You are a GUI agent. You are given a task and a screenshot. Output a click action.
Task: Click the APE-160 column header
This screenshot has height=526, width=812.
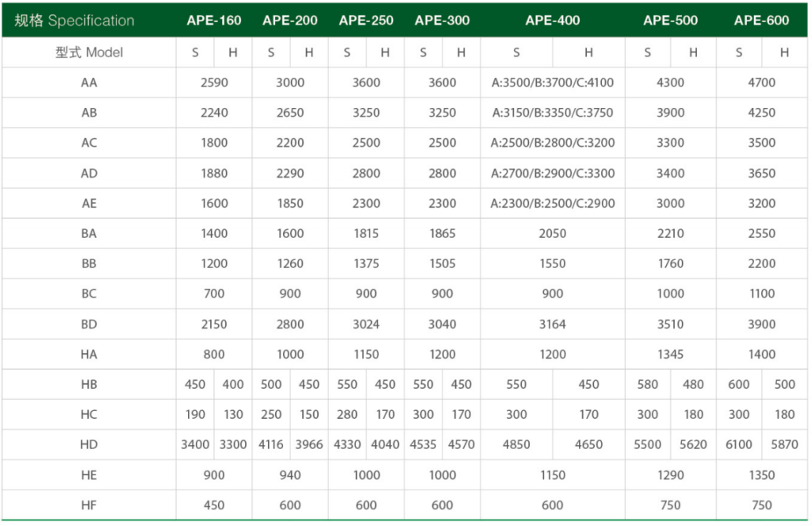click(x=214, y=21)
